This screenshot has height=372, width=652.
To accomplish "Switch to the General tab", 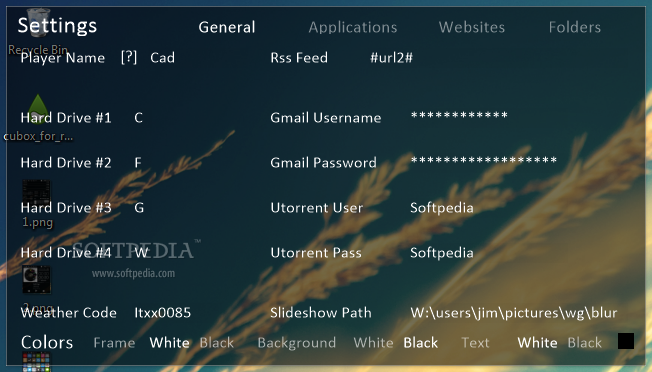I will coord(227,27).
